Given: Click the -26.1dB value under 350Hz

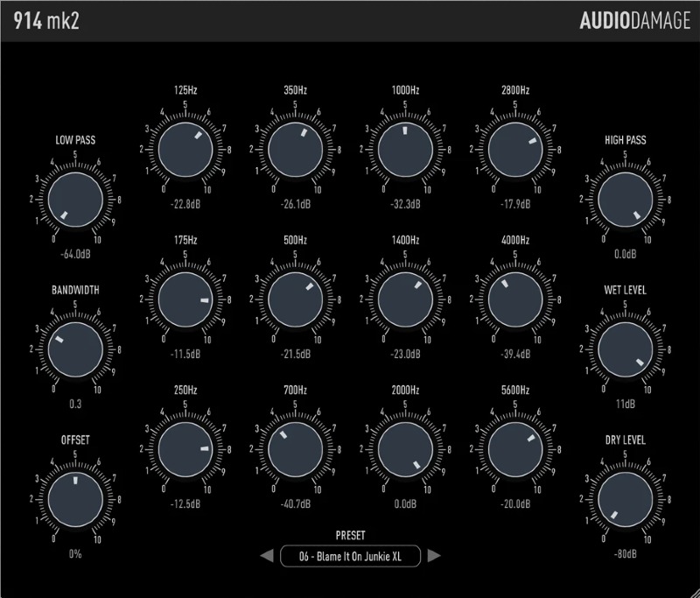Looking at the screenshot, I should (x=295, y=204).
